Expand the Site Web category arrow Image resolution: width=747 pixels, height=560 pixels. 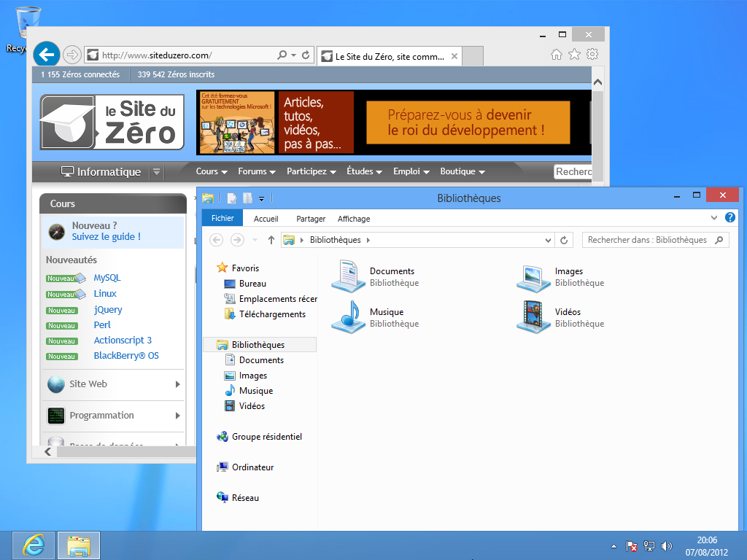click(177, 384)
